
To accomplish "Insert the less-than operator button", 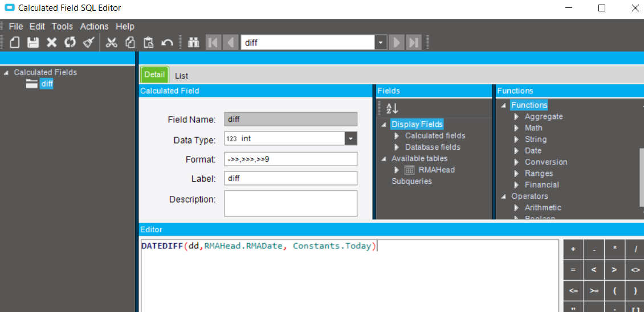I will tap(594, 270).
